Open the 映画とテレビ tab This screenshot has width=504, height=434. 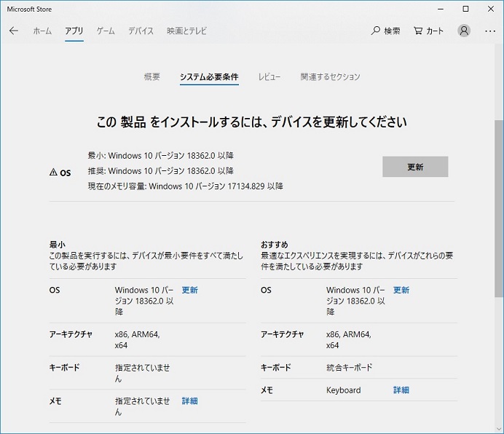[186, 31]
